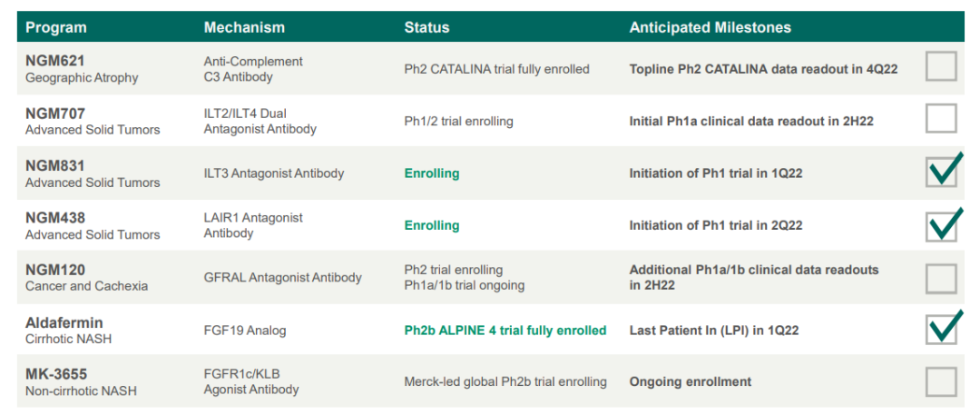Uncheck the Aldafermin Last Patient In checkbox
This screenshot has height=415, width=980.
[x=941, y=329]
